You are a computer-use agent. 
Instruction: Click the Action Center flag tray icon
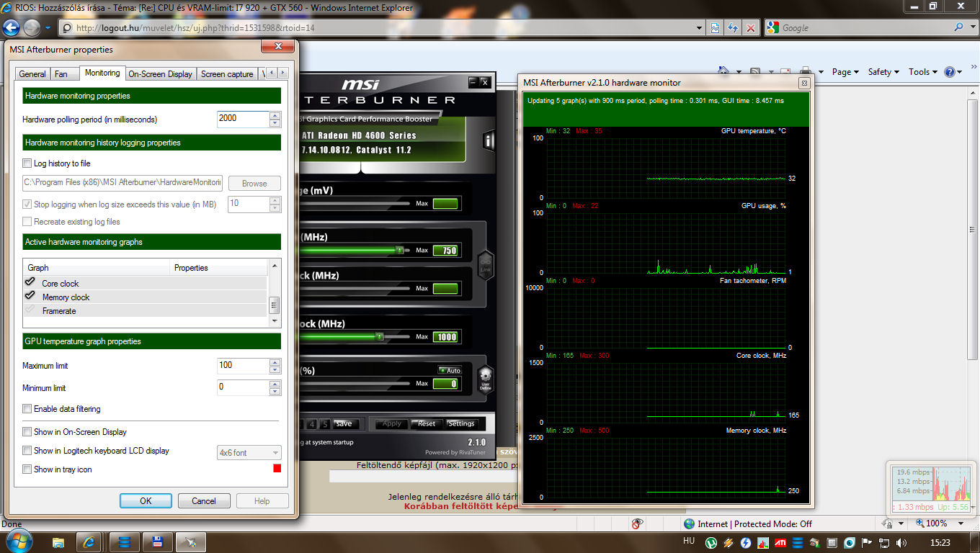pyautogui.click(x=867, y=543)
